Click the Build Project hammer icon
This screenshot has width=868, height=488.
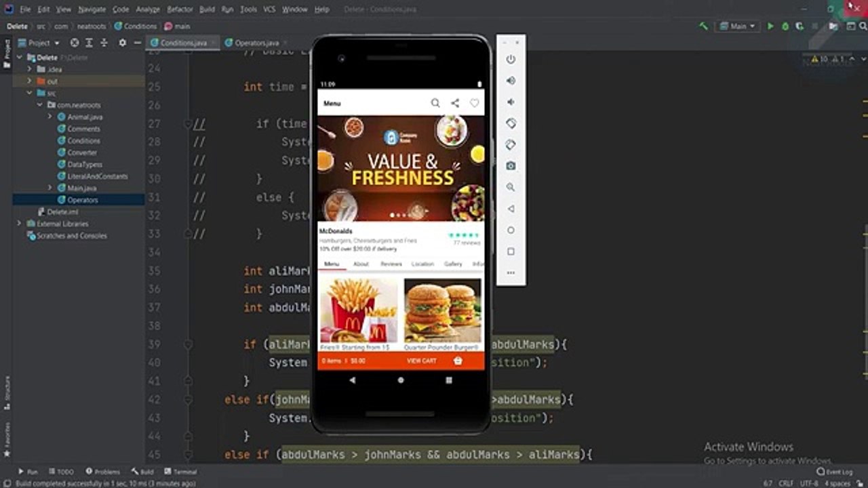click(704, 26)
